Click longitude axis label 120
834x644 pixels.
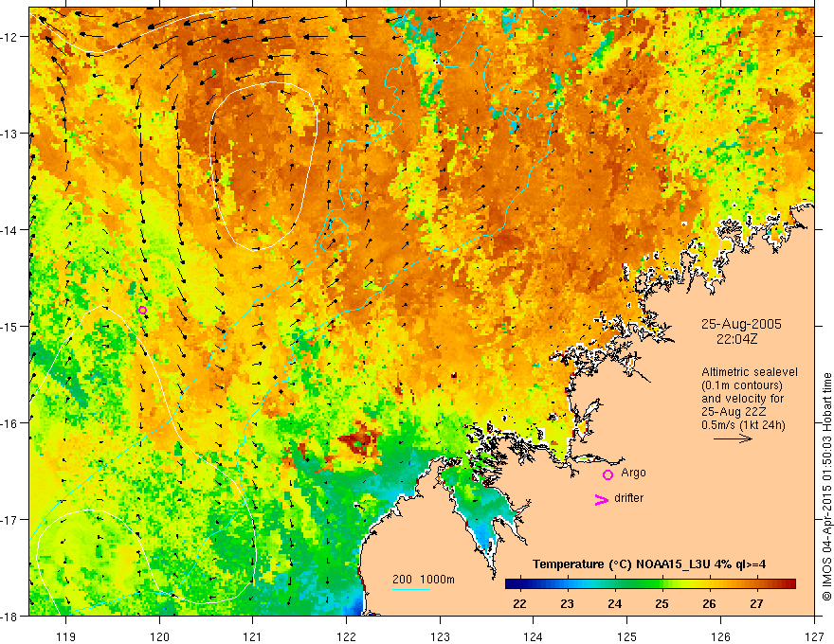pos(159,636)
